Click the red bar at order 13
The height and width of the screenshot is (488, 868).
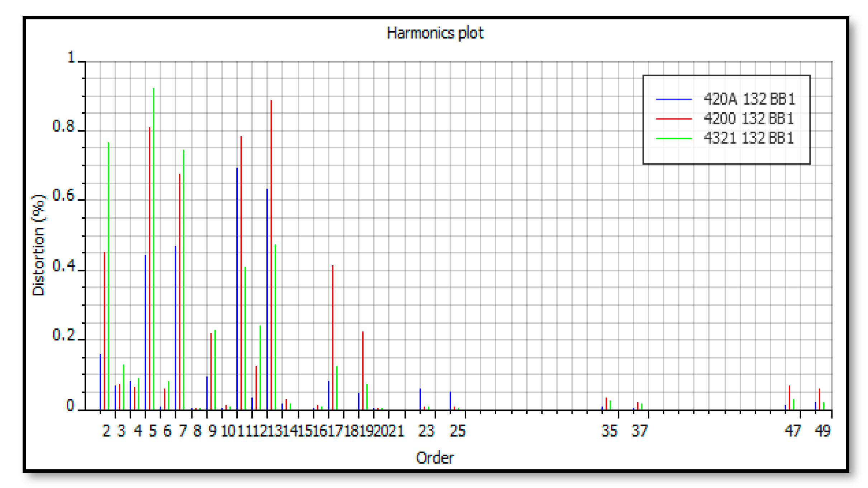[271, 255]
